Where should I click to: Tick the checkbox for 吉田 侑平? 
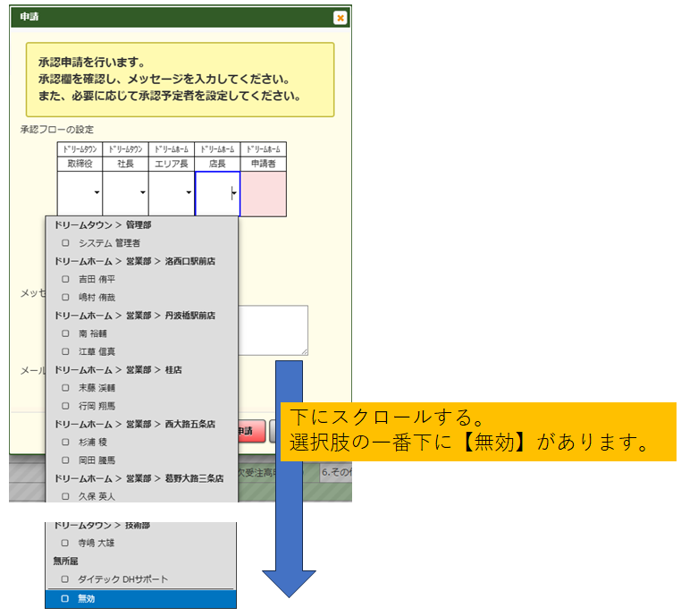65,279
